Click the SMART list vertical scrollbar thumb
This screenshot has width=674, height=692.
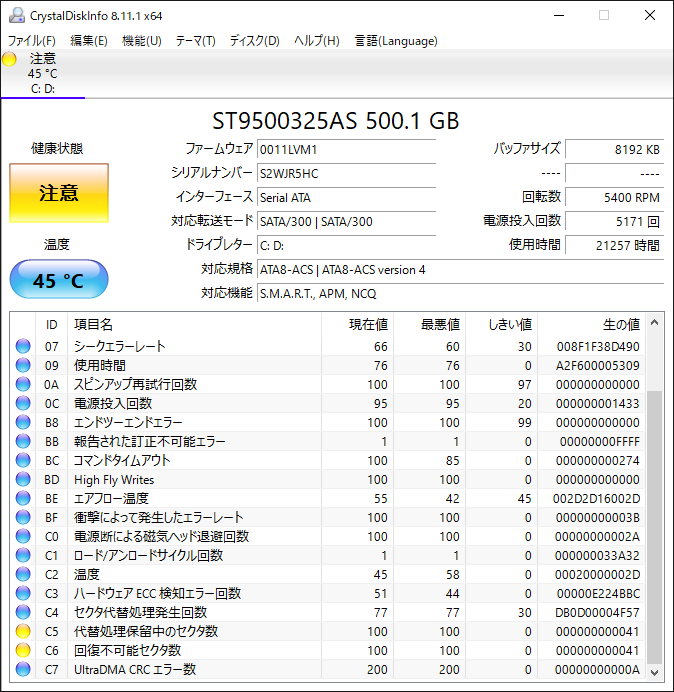(655, 527)
